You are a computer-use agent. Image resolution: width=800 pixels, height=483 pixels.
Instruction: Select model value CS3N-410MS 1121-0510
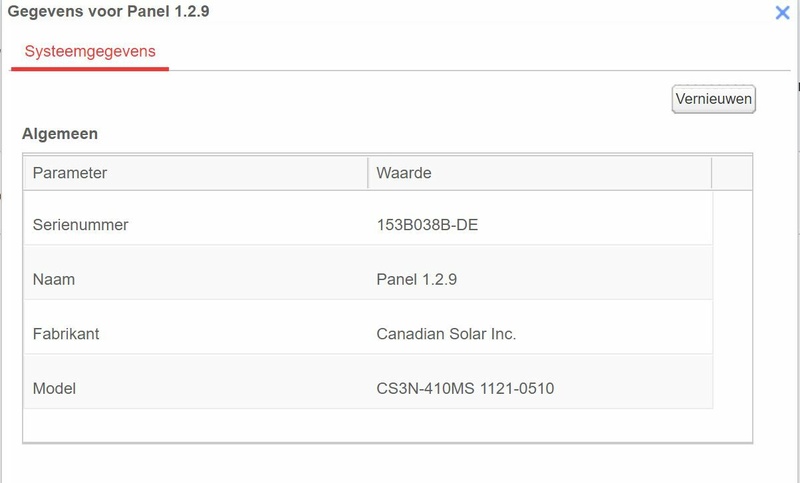(465, 388)
